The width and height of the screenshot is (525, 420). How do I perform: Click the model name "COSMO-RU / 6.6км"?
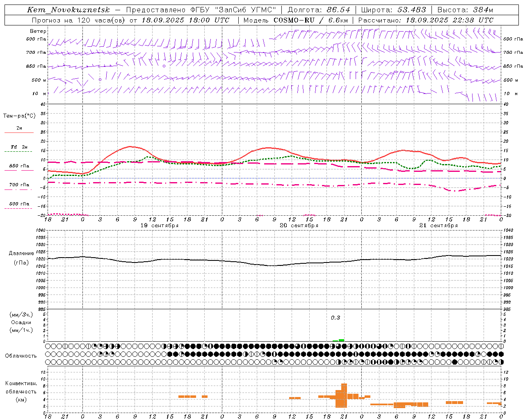pos(311,20)
